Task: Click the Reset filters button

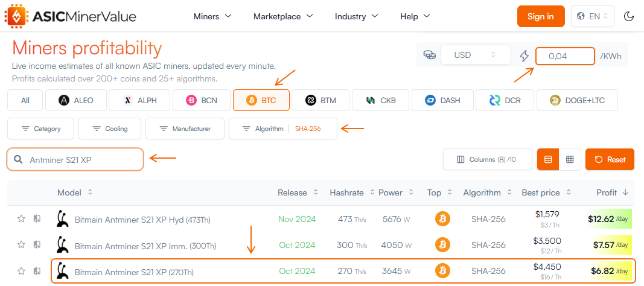Action: point(610,159)
